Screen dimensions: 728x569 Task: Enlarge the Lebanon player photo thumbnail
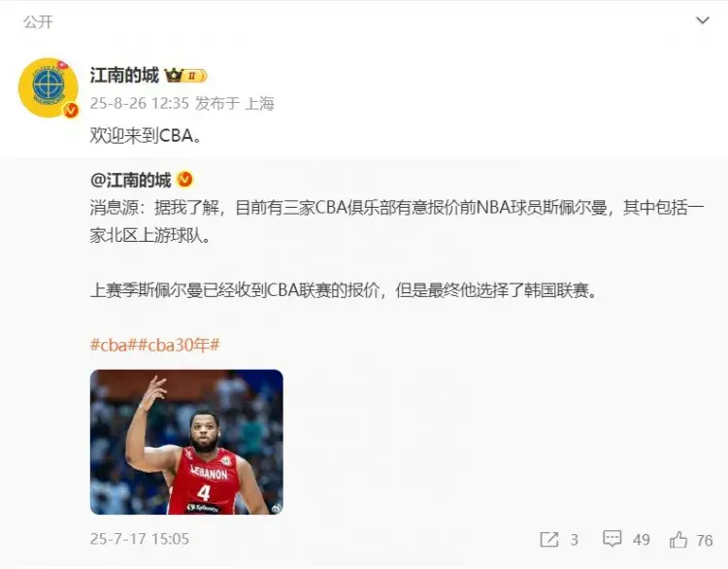[x=186, y=442]
